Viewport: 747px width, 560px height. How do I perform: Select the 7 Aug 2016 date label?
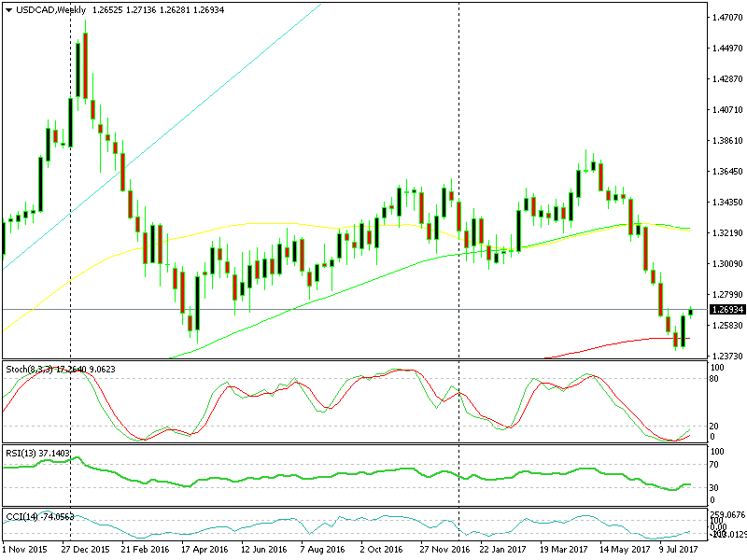point(322,550)
